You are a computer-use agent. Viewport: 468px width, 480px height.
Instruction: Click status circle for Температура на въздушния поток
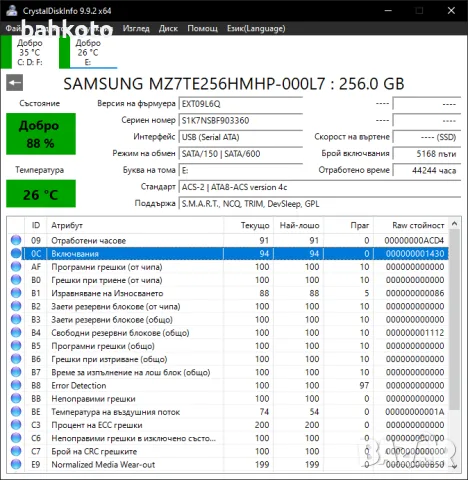pyautogui.click(x=16, y=411)
